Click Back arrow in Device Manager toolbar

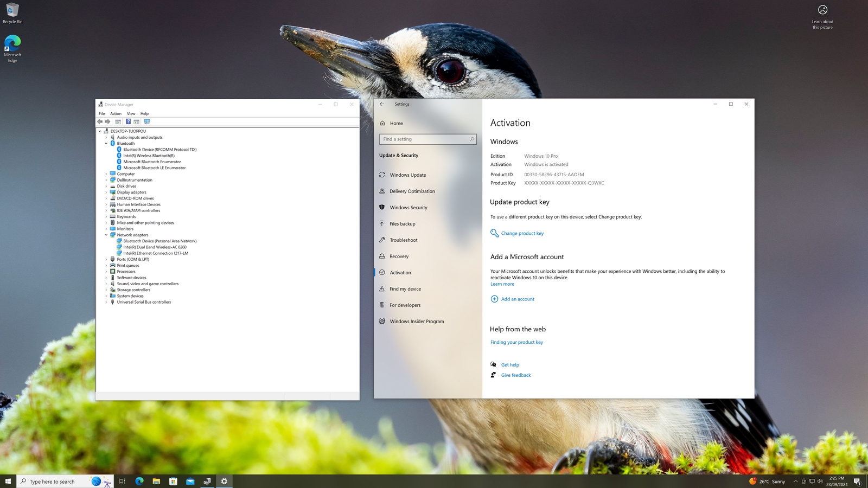click(100, 121)
